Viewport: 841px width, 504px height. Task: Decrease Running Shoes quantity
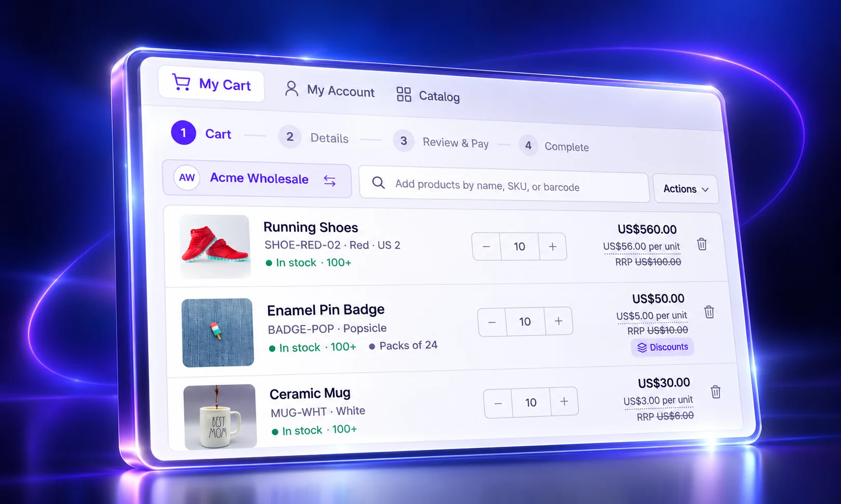point(486,247)
